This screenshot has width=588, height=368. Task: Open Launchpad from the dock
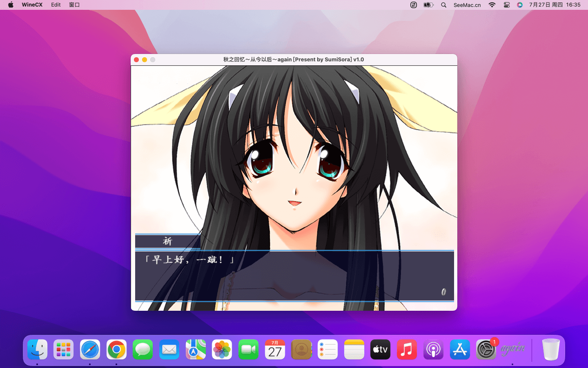coord(64,350)
